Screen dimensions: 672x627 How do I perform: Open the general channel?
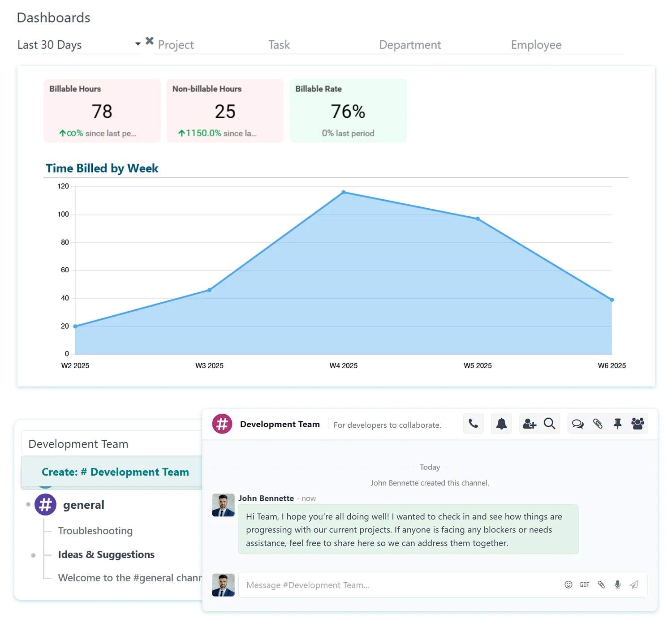(x=83, y=505)
